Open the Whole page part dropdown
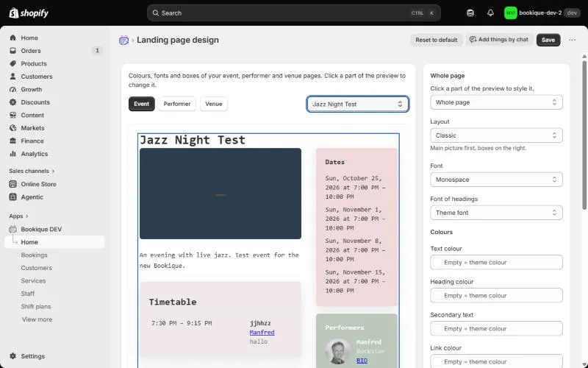 pyautogui.click(x=496, y=102)
